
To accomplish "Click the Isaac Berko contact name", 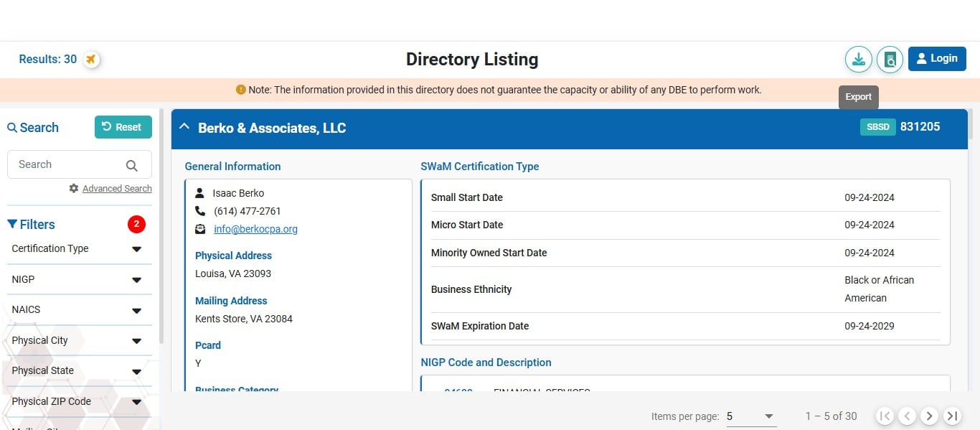I will tap(238, 193).
